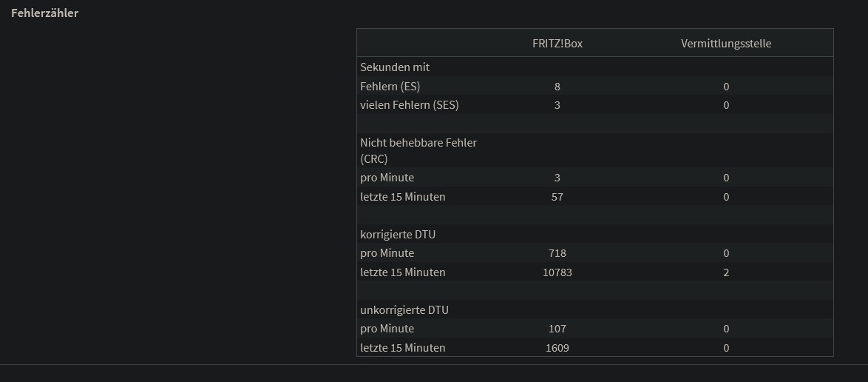The width and height of the screenshot is (868, 382).
Task: Select the Vermittlungsstelle SES value 0
Action: [726, 105]
